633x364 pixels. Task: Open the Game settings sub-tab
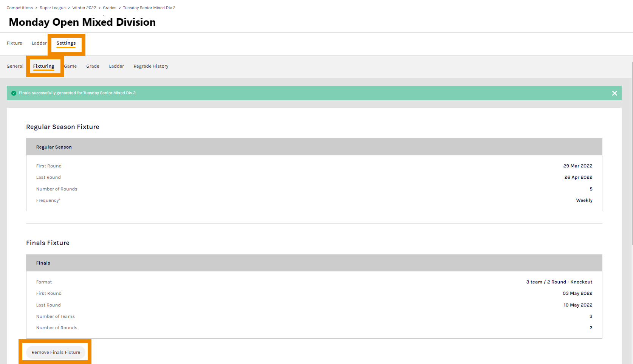coord(71,66)
